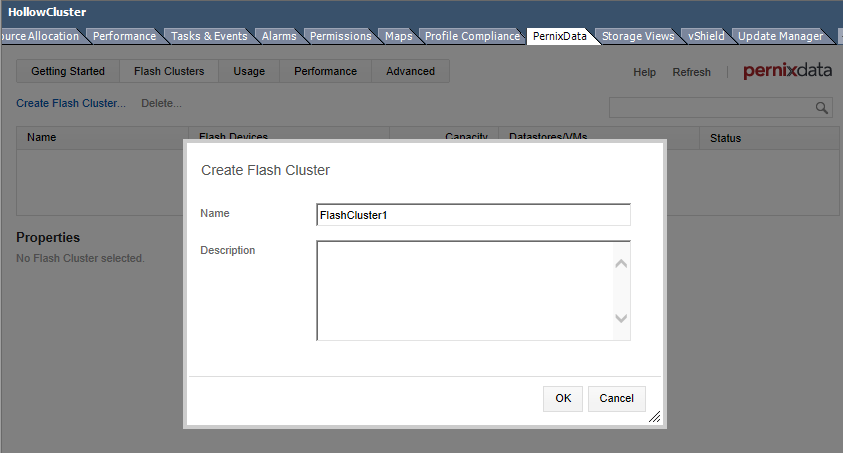The image size is (843, 453).
Task: Click the search magnifier icon
Action: [822, 108]
